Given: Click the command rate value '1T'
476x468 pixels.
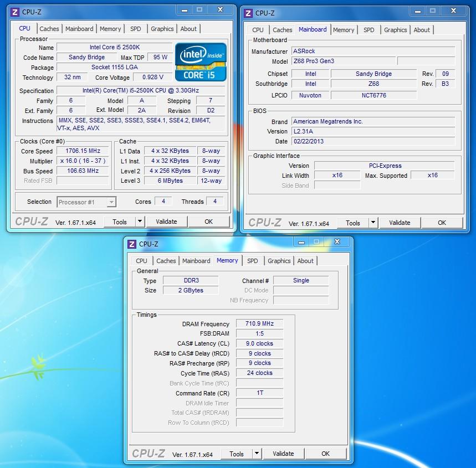Looking at the screenshot, I should (x=259, y=393).
